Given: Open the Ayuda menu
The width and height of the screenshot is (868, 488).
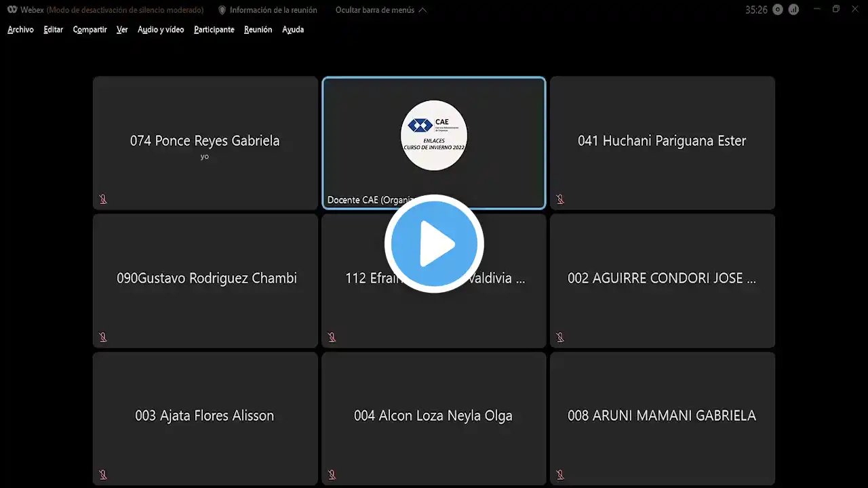Looking at the screenshot, I should pos(293,30).
